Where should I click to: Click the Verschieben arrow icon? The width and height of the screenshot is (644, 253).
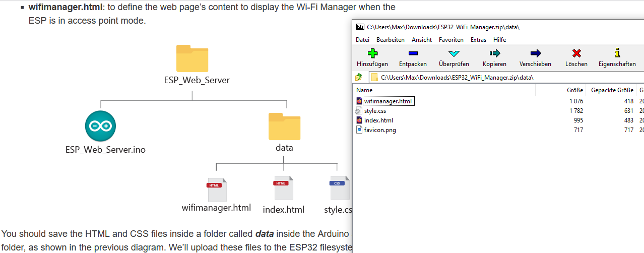pos(535,53)
